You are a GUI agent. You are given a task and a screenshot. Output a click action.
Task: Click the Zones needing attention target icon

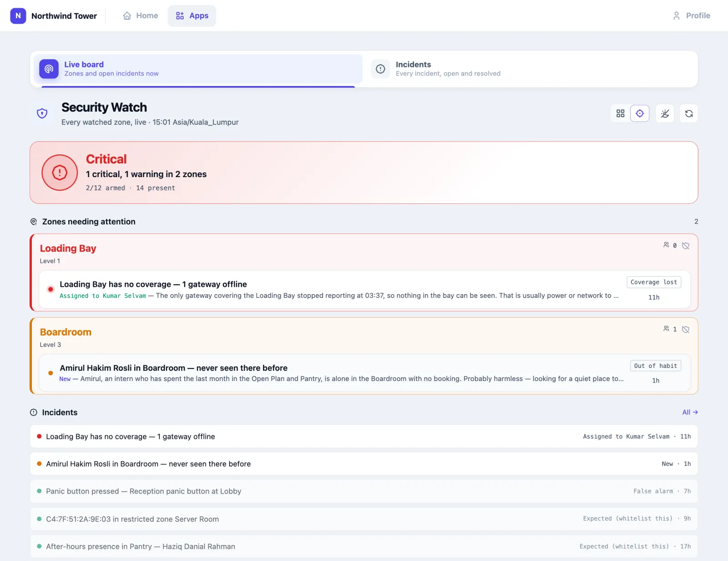tap(34, 222)
